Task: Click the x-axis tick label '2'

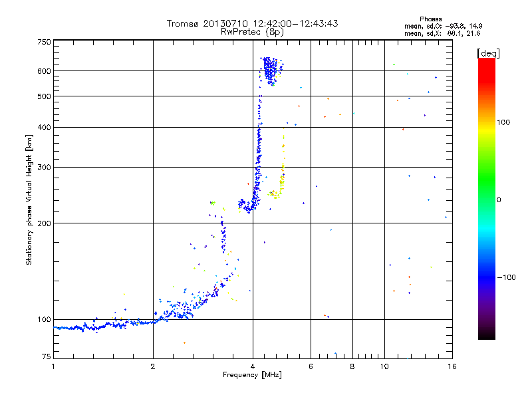Action: [x=153, y=366]
